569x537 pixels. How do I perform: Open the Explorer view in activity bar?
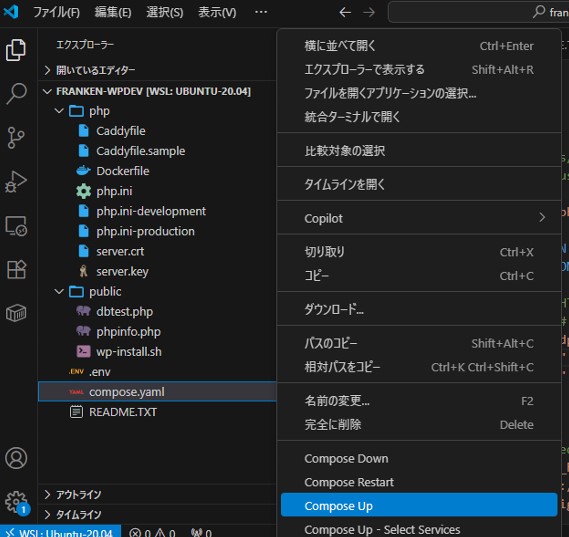coord(16,50)
